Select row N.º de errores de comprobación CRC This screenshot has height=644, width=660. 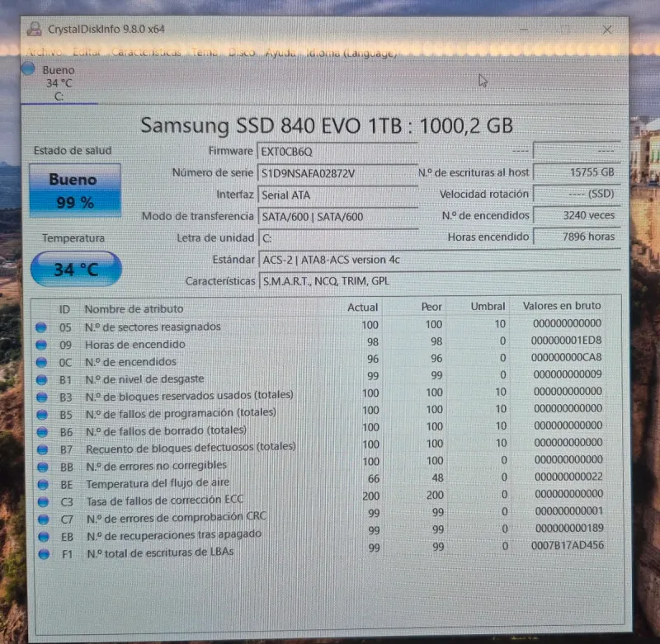(x=322, y=515)
